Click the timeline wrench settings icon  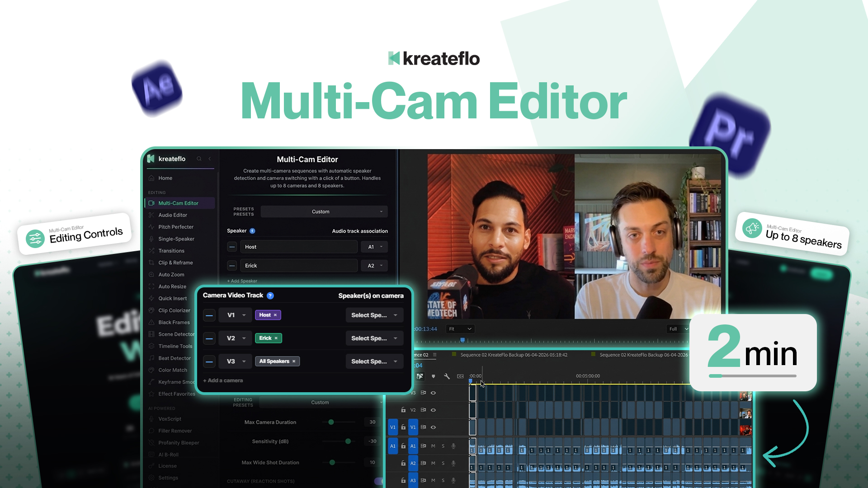pos(447,376)
